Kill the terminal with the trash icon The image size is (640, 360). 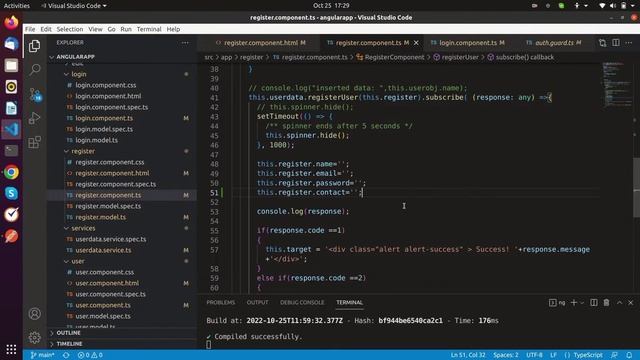[607, 302]
